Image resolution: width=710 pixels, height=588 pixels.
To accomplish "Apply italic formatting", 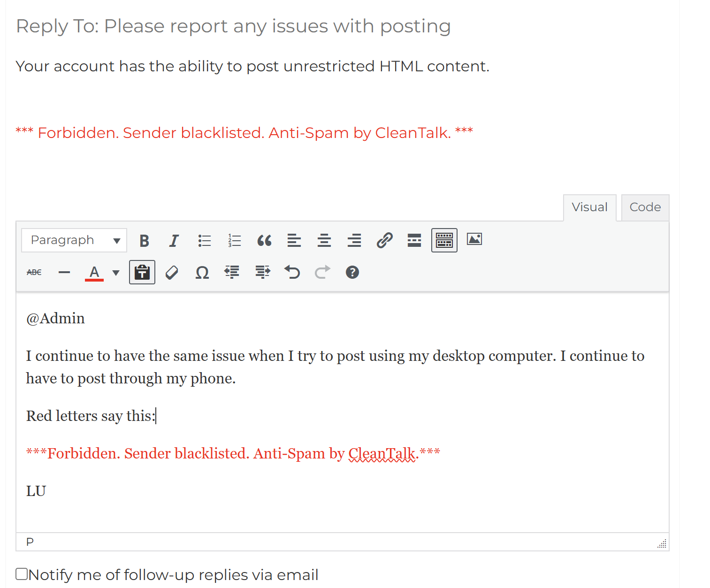I will point(174,241).
